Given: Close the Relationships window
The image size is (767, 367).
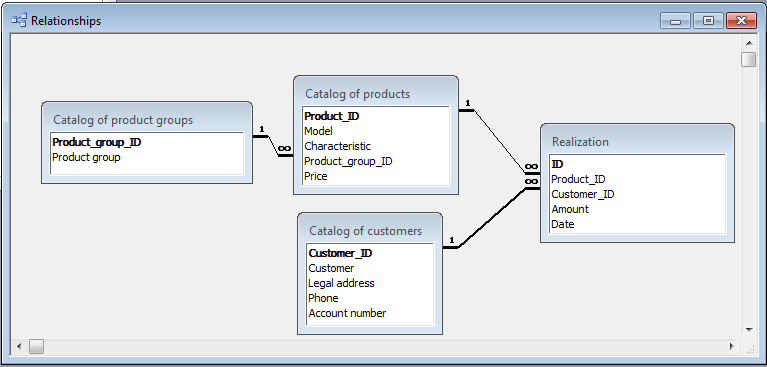Looking at the screenshot, I should click(x=742, y=21).
